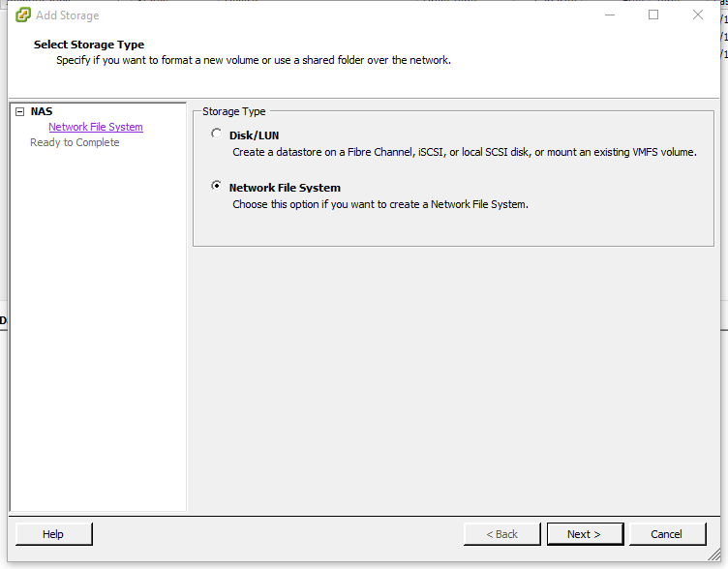Click the bold Network File System option label
728x569 pixels.
pos(285,188)
